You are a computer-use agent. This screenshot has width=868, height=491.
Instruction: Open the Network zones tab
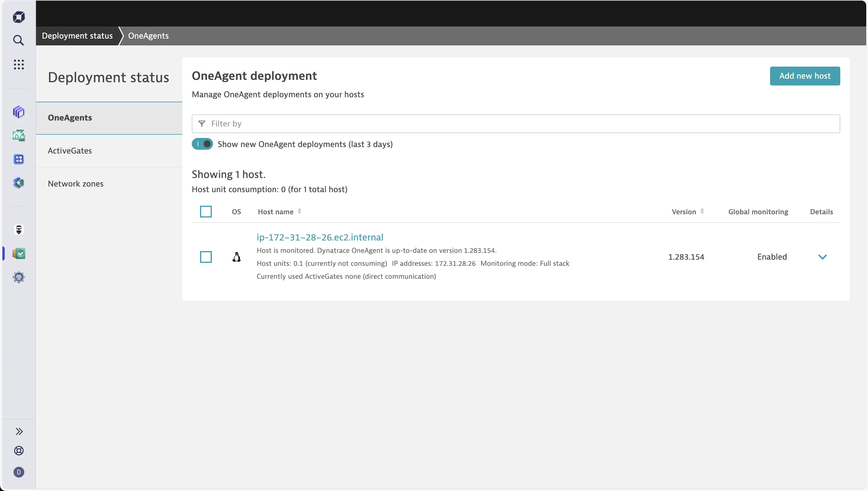point(76,183)
